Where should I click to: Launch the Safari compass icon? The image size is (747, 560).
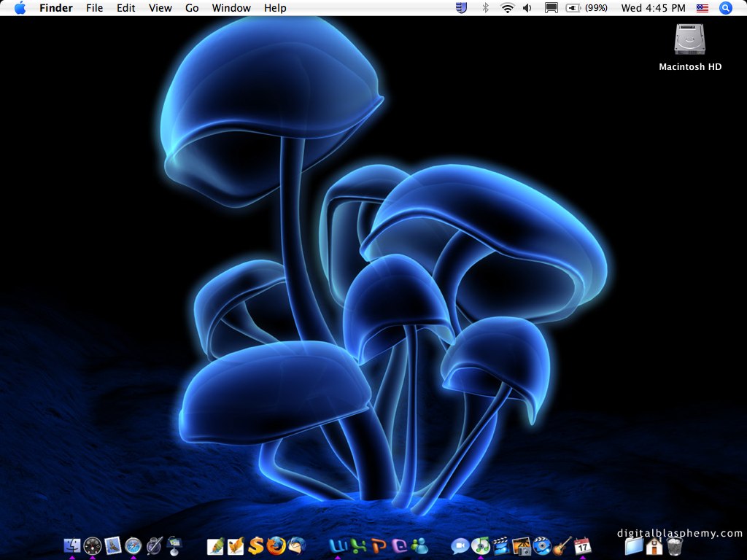[133, 545]
